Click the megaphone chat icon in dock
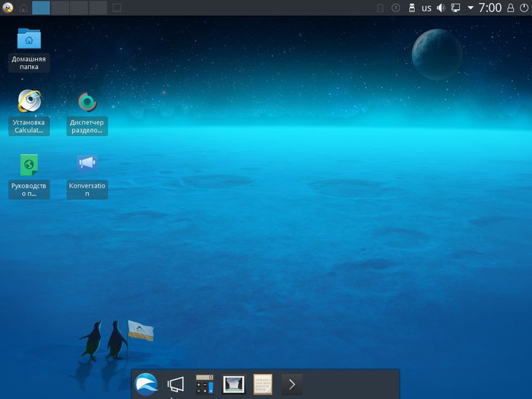Screen dimensions: 532x399 pyautogui.click(x=176, y=384)
